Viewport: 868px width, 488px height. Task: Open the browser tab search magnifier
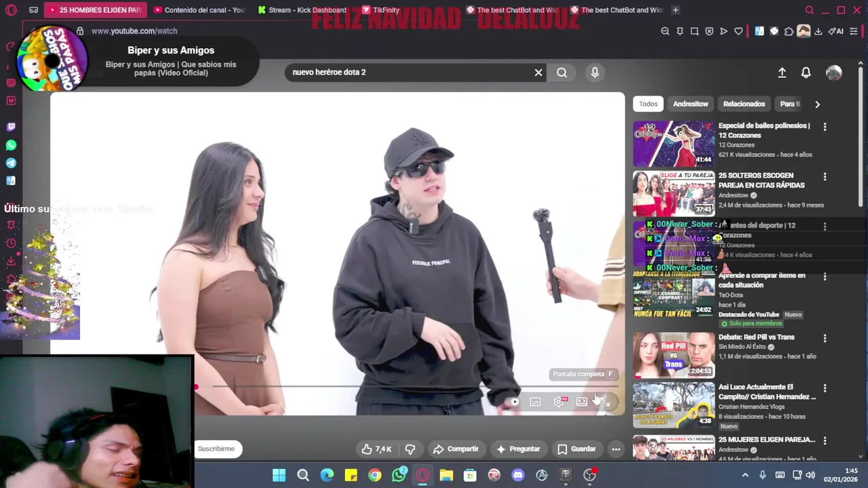point(809,10)
